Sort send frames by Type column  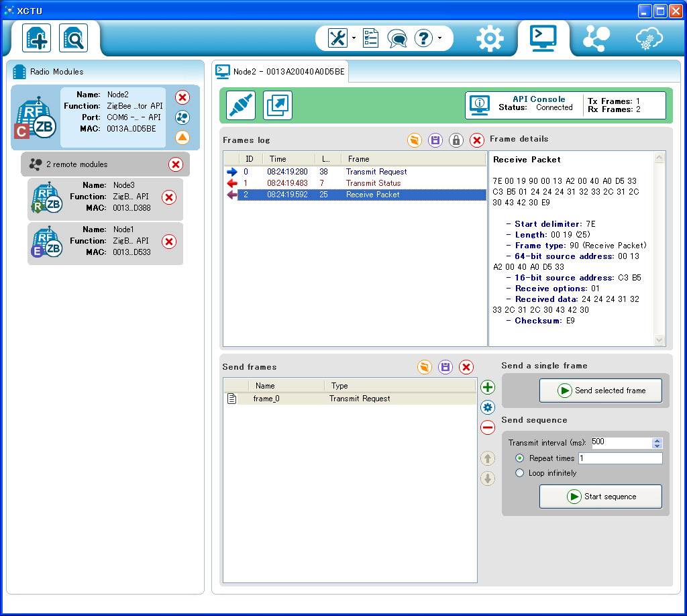pyautogui.click(x=400, y=386)
